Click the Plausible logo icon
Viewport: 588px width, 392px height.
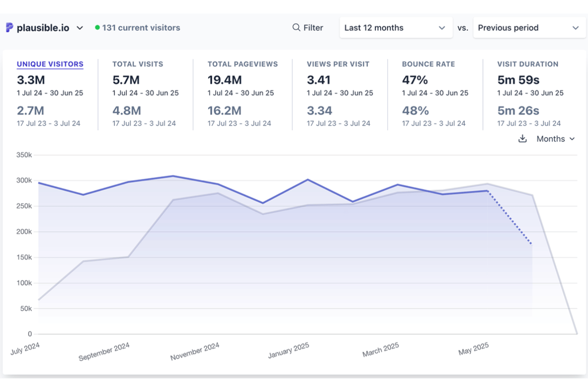(x=10, y=27)
